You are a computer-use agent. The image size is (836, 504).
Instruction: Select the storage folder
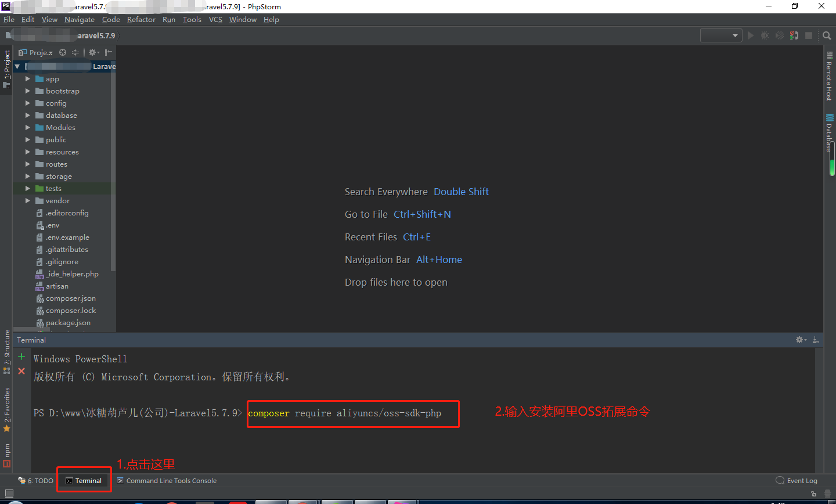[59, 177]
